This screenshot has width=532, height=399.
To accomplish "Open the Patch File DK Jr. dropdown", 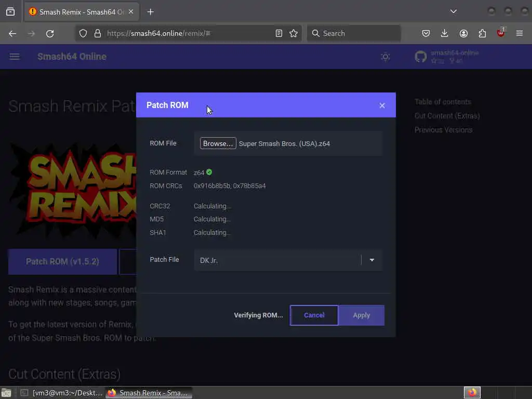I will pos(288,260).
